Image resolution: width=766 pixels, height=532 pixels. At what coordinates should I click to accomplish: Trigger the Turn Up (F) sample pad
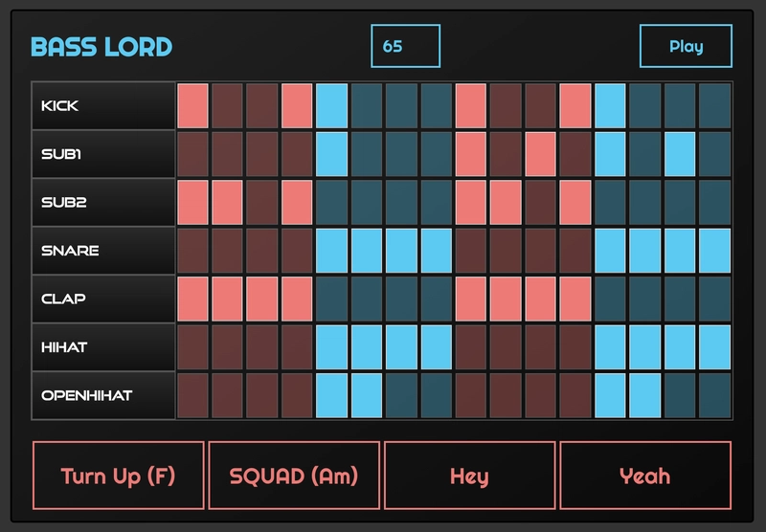coord(119,476)
